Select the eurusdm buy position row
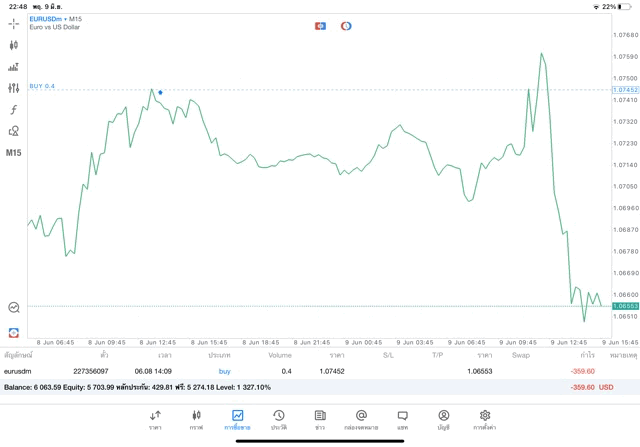 pos(300,371)
